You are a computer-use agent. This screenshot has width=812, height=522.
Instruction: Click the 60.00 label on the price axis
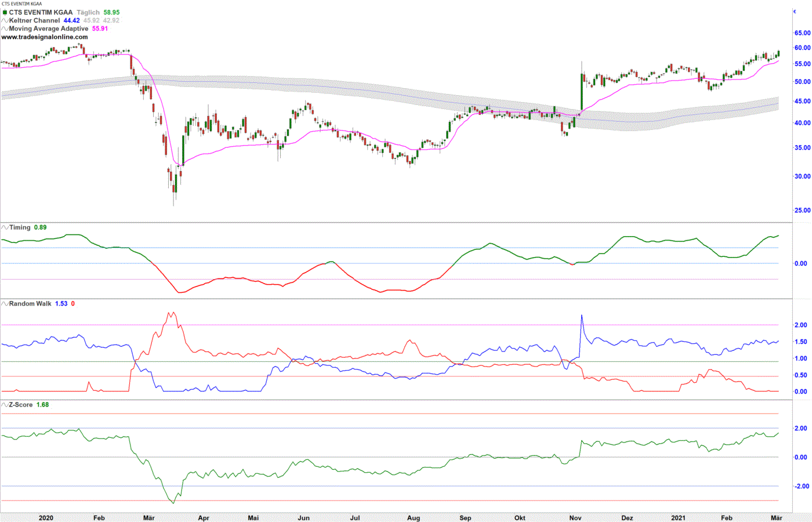(802, 48)
